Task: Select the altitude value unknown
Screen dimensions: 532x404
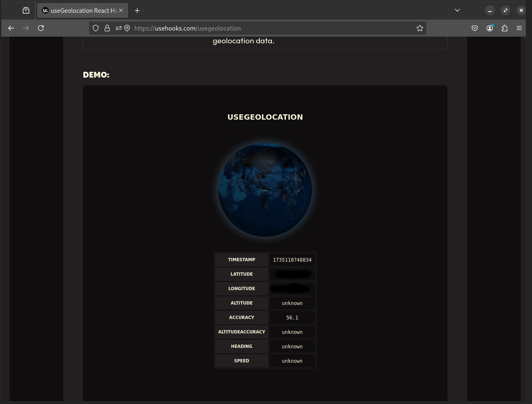Action: 292,303
